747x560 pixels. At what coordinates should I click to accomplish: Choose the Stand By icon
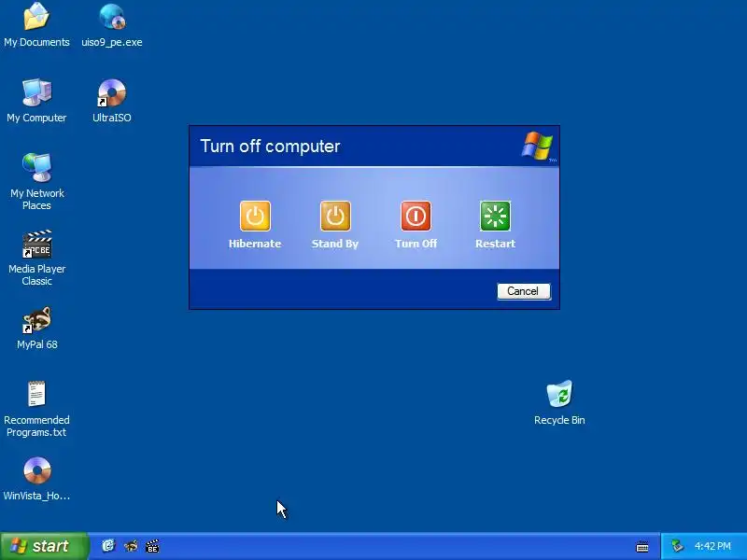335,216
